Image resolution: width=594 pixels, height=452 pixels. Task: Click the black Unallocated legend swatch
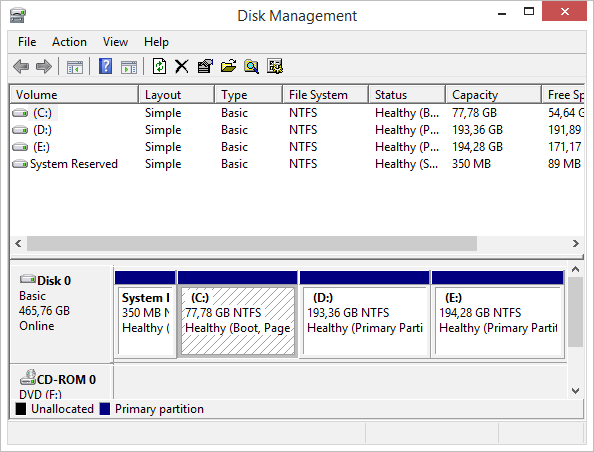[21, 409]
